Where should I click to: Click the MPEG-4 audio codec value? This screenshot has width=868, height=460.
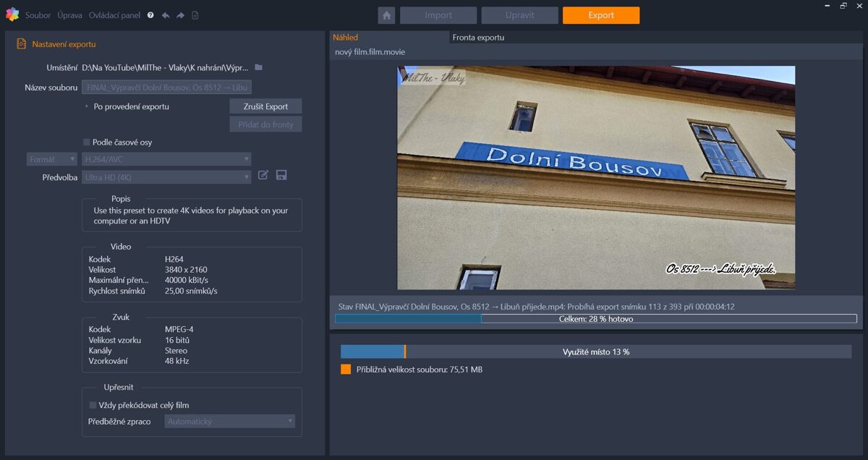[x=179, y=329]
